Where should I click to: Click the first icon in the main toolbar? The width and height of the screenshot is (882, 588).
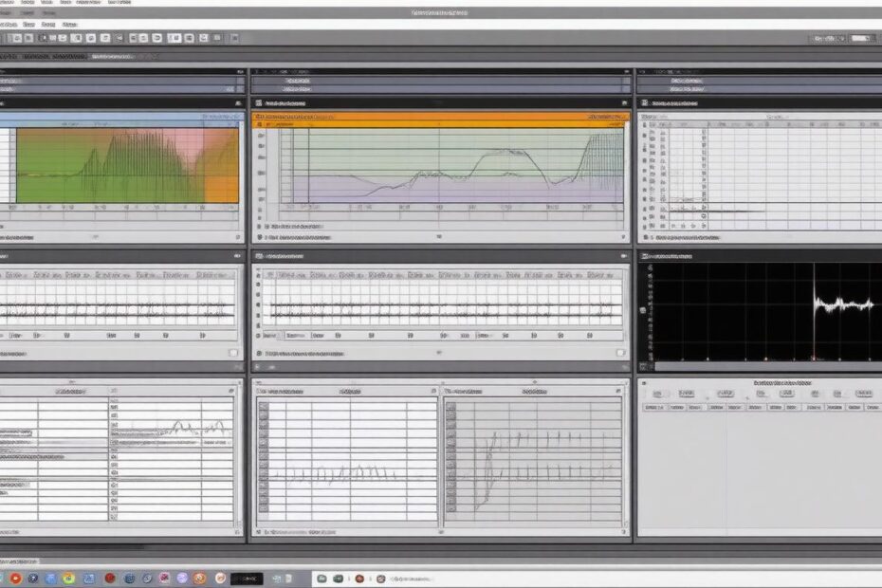coord(16,38)
